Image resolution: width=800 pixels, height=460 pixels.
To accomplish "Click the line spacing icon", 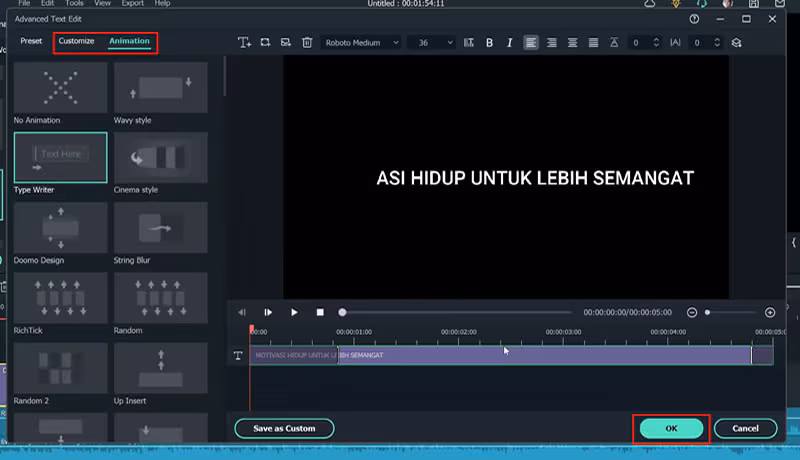I will pyautogui.click(x=614, y=43).
